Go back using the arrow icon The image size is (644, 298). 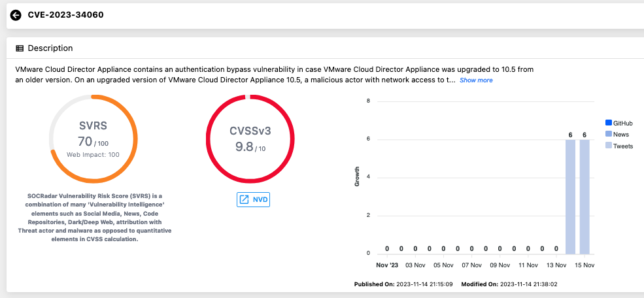[16, 16]
